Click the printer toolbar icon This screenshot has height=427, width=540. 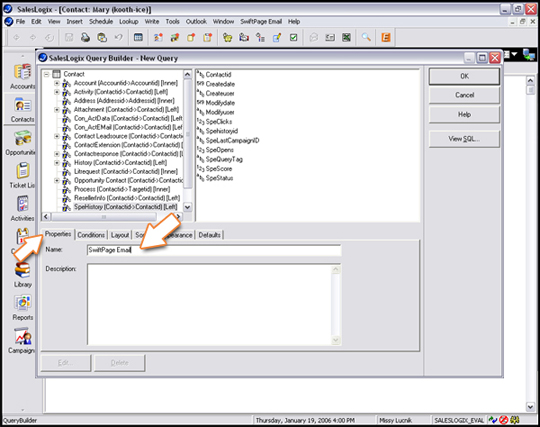pos(85,37)
